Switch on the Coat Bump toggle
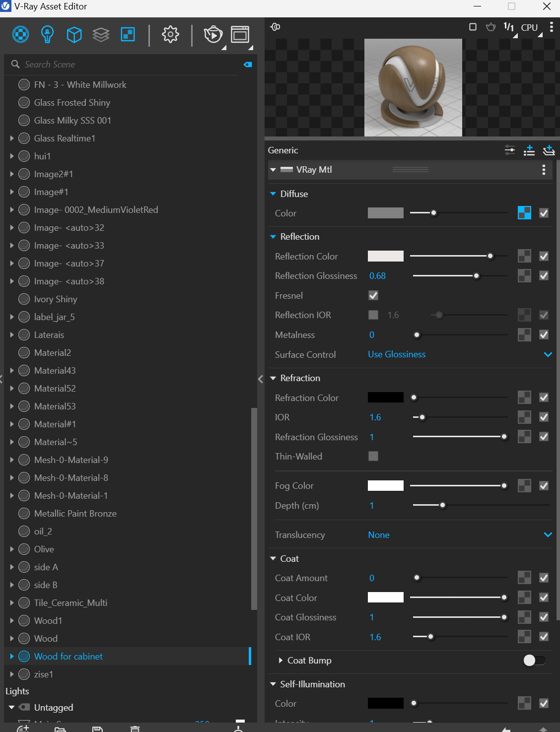 [x=534, y=660]
